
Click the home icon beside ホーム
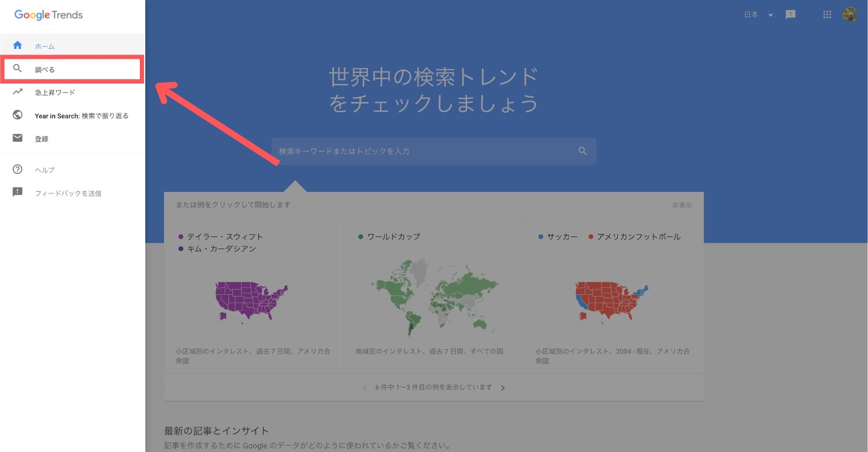click(17, 46)
